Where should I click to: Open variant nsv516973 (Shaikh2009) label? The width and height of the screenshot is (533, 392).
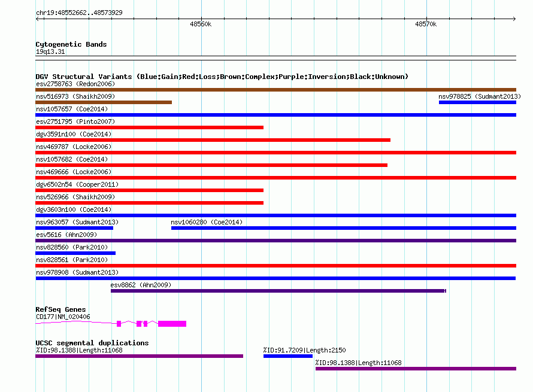click(75, 96)
